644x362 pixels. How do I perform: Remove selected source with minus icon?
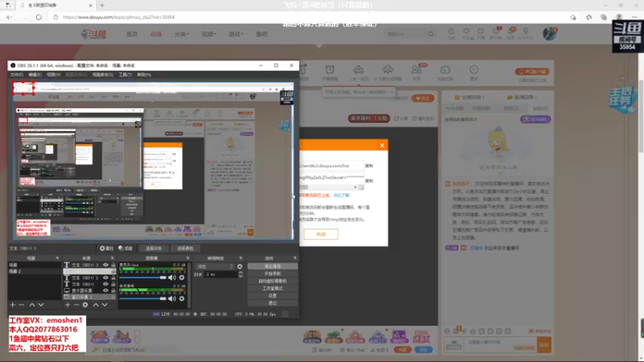tap(76, 305)
